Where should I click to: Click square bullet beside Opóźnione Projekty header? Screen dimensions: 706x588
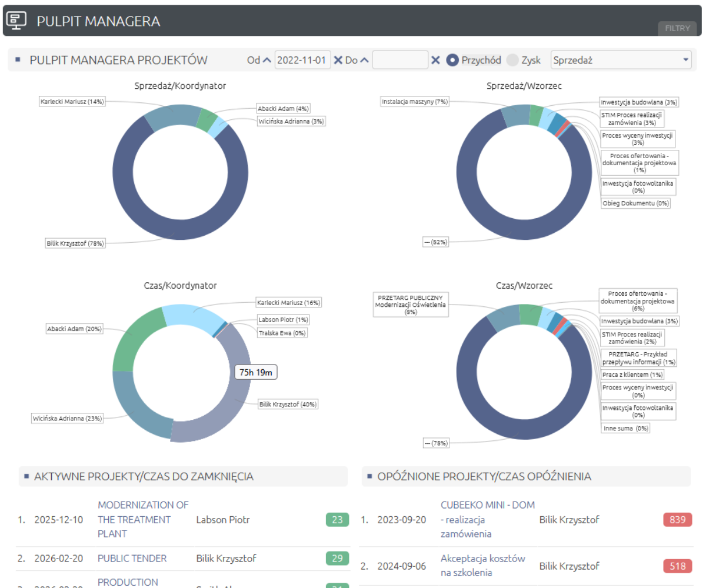(x=368, y=476)
